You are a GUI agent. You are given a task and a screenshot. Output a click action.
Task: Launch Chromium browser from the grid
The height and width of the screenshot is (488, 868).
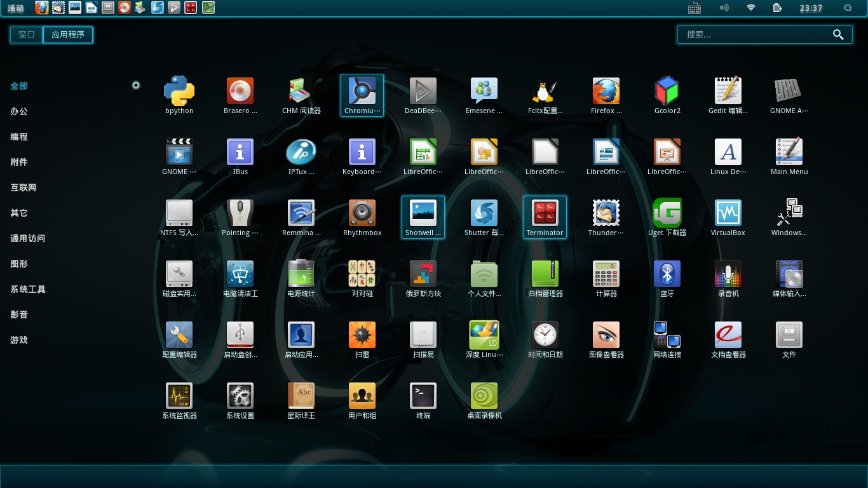coord(362,96)
